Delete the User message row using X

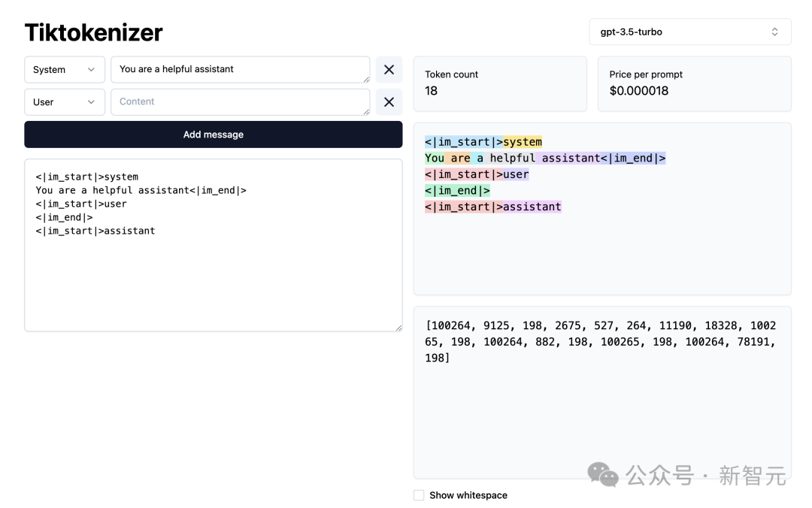point(389,102)
